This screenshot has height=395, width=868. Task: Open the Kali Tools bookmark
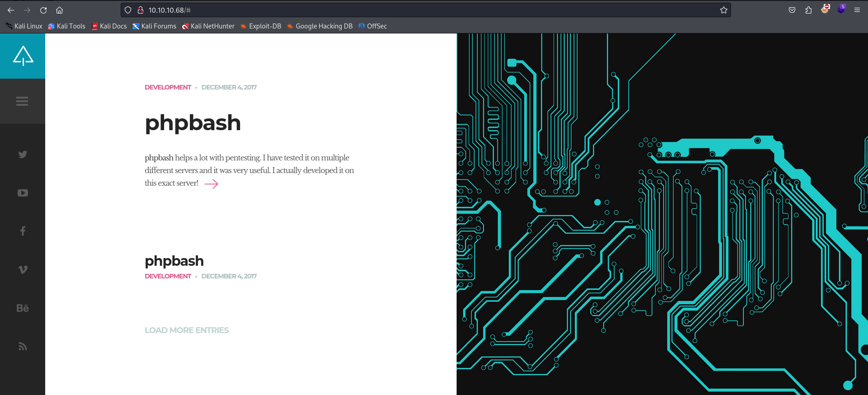tap(66, 26)
